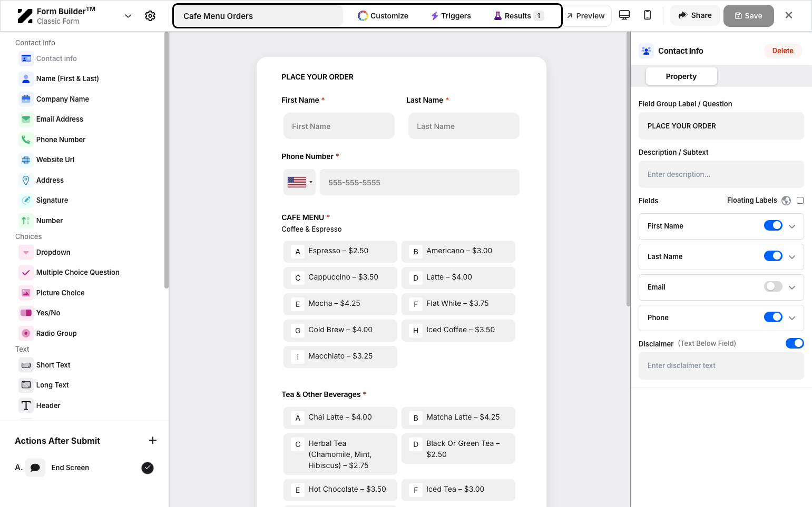Click plus to add action after submit

(x=153, y=440)
